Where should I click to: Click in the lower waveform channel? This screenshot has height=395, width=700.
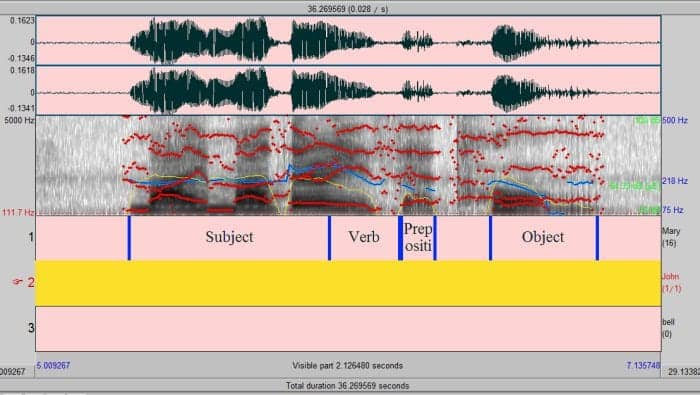(x=348, y=91)
